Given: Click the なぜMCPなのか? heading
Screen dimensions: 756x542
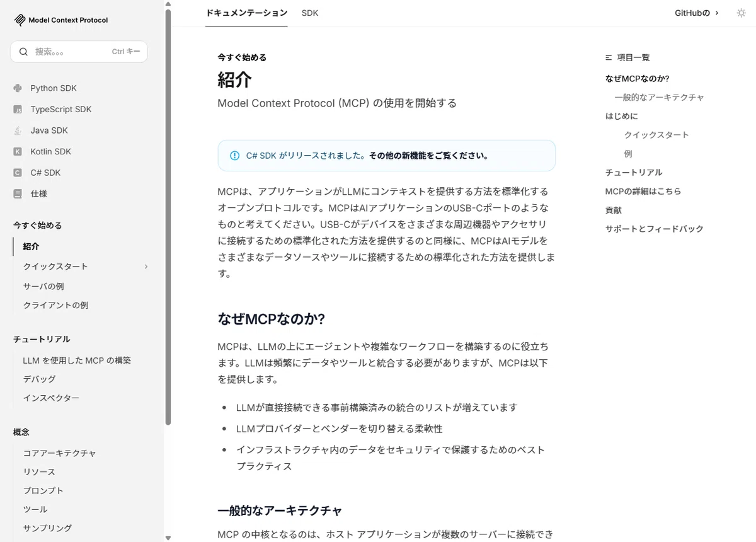Looking at the screenshot, I should [x=271, y=319].
